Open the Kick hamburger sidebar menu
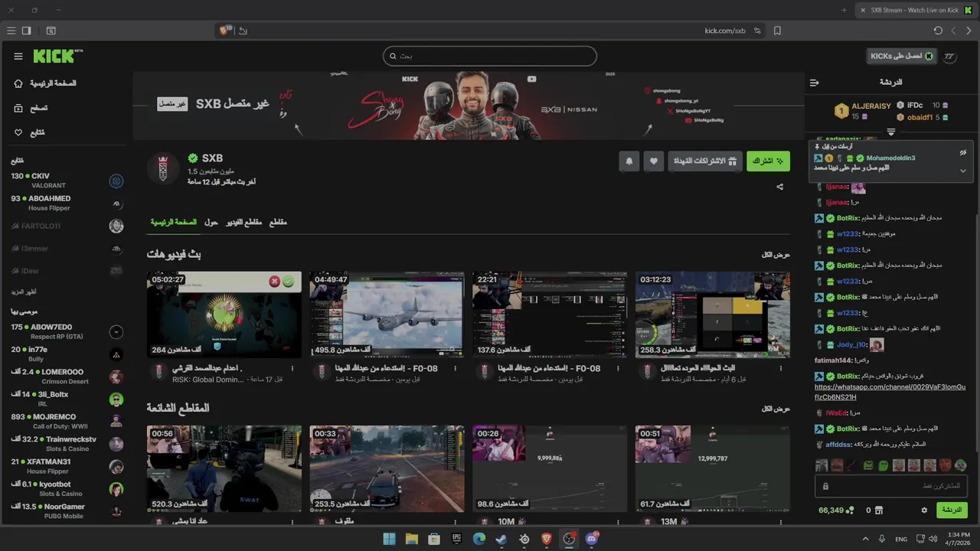This screenshot has height=551, width=980. (18, 56)
